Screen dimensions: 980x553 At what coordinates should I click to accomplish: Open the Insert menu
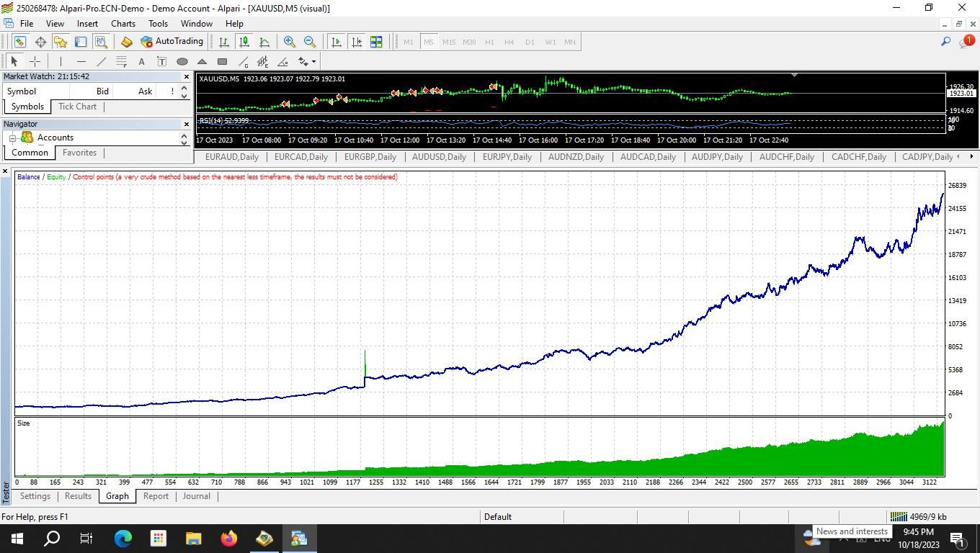pos(87,24)
